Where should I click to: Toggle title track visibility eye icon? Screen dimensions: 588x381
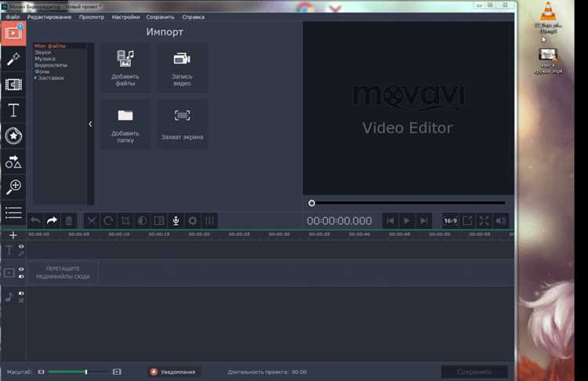coord(21,246)
